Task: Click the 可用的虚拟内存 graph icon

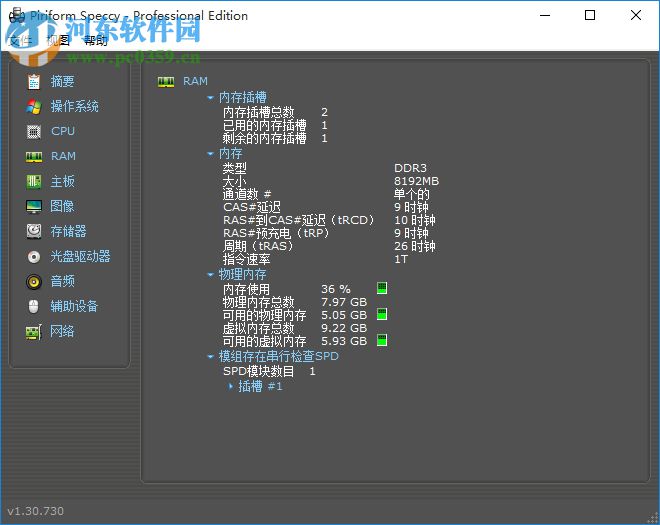Action: pos(382,340)
